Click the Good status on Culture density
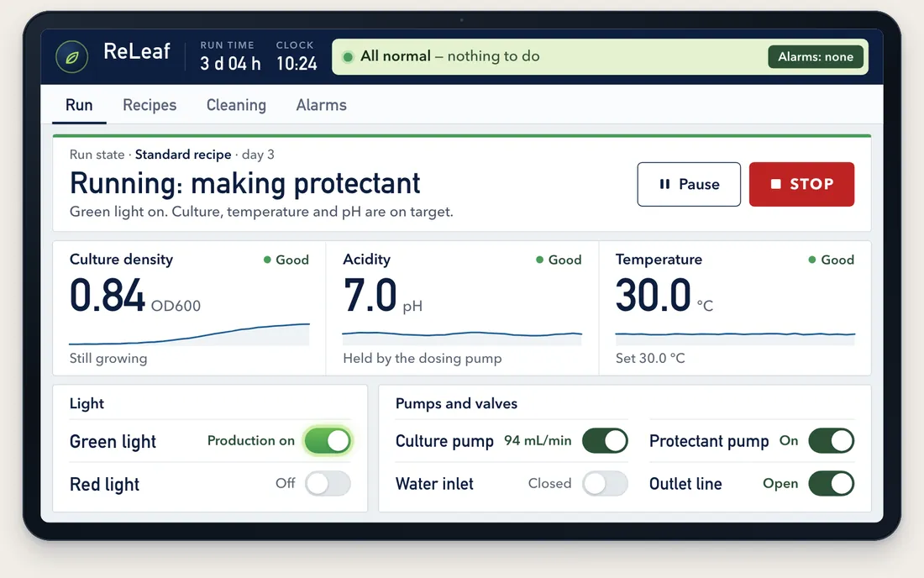The image size is (924, 578). pos(286,260)
